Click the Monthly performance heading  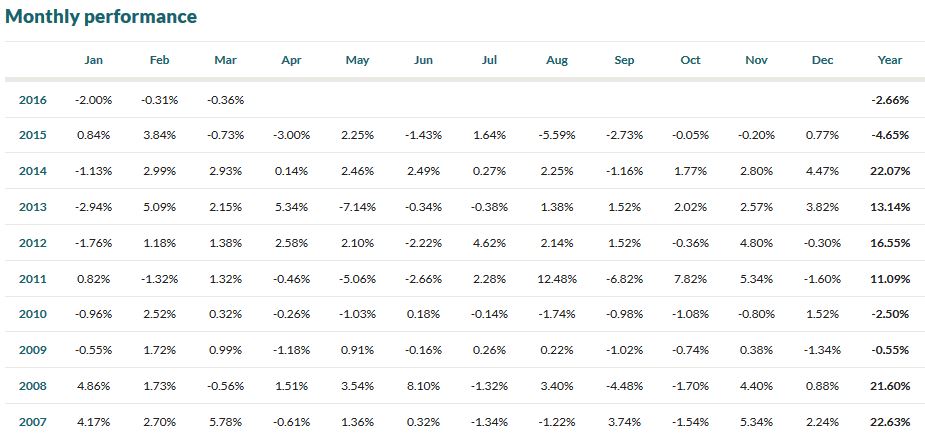(x=101, y=17)
